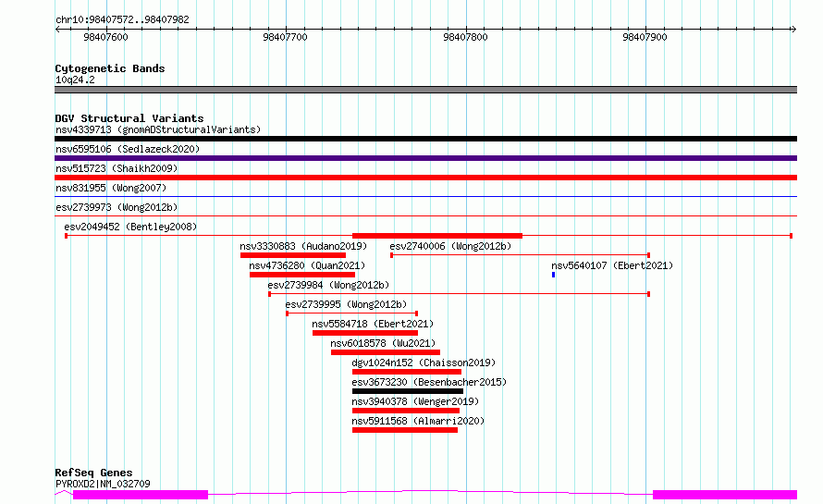This screenshot has height=504, width=823.
Task: Click the nsv3940378 (Wenger2019) text label
Action: point(415,401)
